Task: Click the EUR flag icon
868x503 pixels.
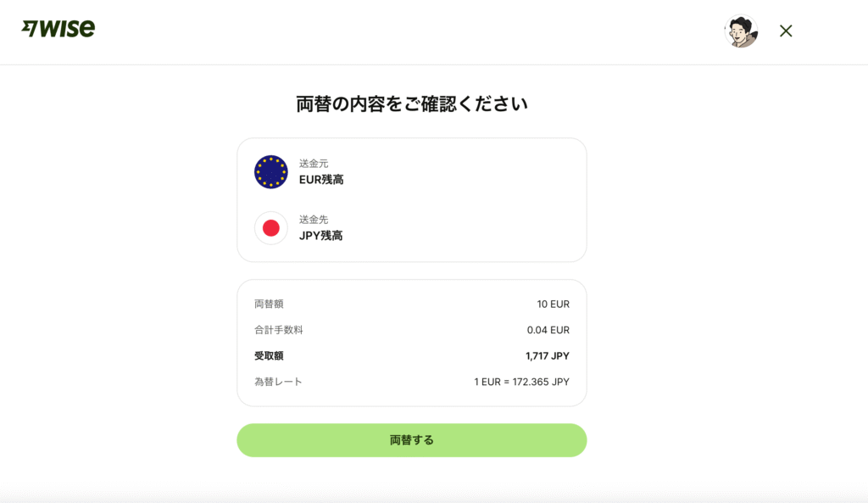Action: click(x=270, y=171)
